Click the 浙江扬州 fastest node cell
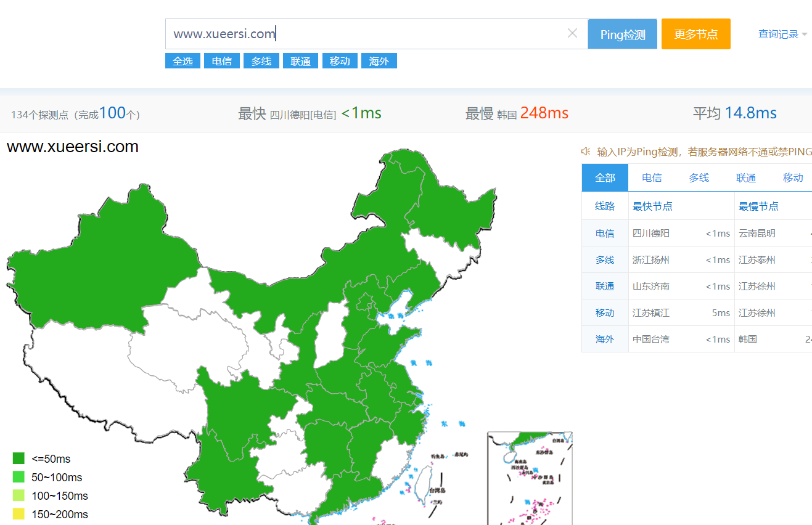The height and width of the screenshot is (525, 812). (651, 260)
